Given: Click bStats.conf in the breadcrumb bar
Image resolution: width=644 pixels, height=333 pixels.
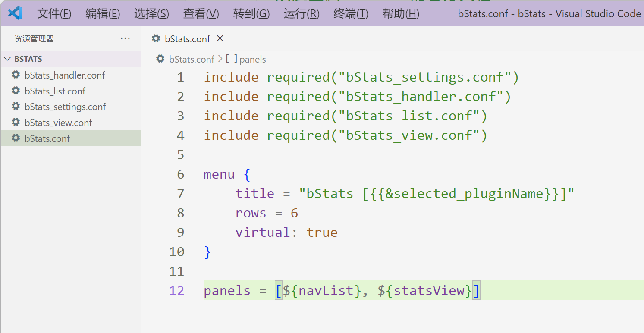Looking at the screenshot, I should 192,59.
